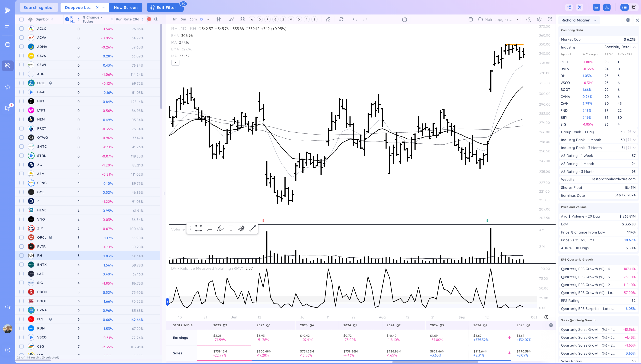Open the Richard Moglen panel dropdown
Image resolution: width=641 pixels, height=364 pixels.
click(x=595, y=20)
